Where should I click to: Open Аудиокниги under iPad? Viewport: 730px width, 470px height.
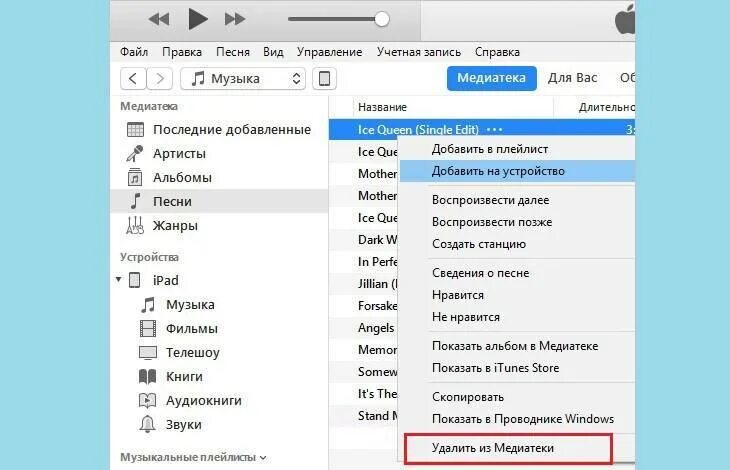pyautogui.click(x=204, y=400)
